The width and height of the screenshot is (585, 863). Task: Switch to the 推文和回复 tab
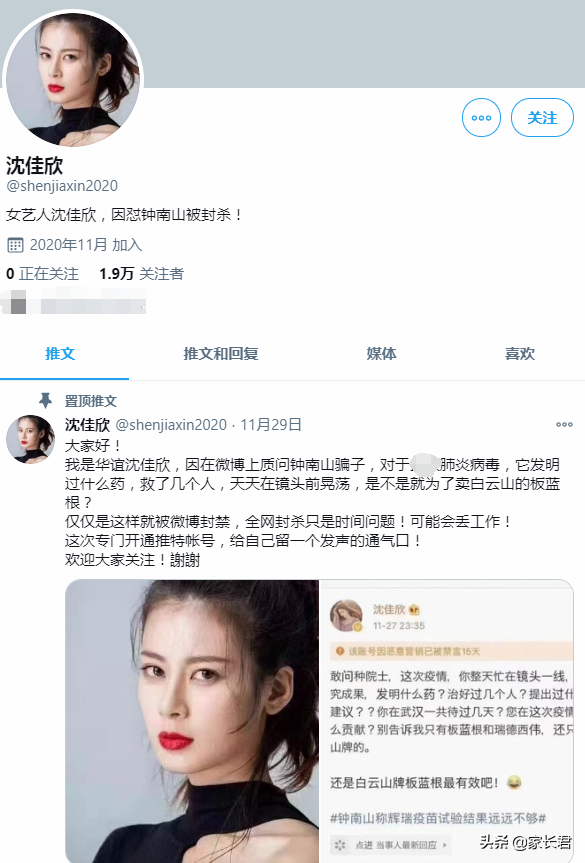pyautogui.click(x=221, y=353)
